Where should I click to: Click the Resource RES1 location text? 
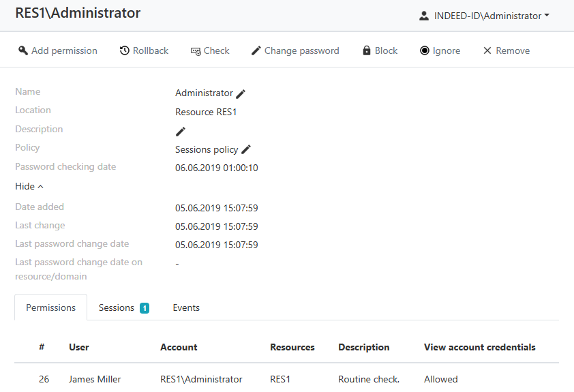click(x=206, y=112)
